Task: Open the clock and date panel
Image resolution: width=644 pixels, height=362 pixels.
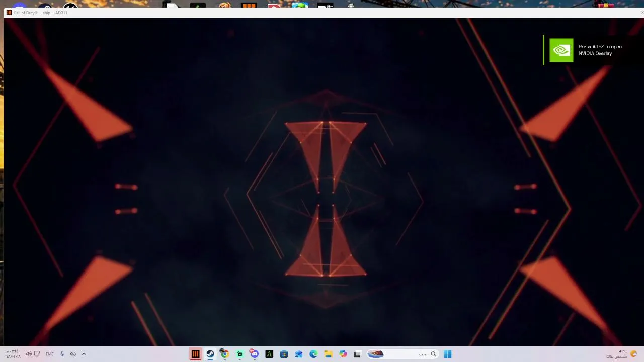Action: click(13, 354)
